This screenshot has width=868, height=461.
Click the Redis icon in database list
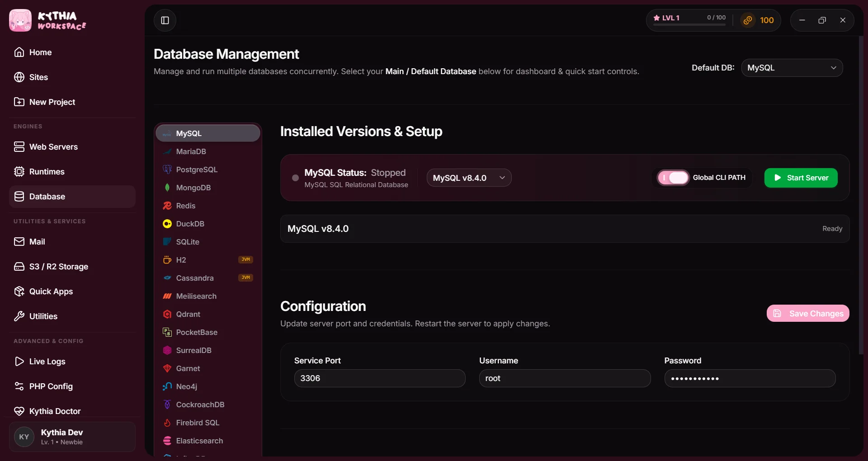pyautogui.click(x=167, y=206)
